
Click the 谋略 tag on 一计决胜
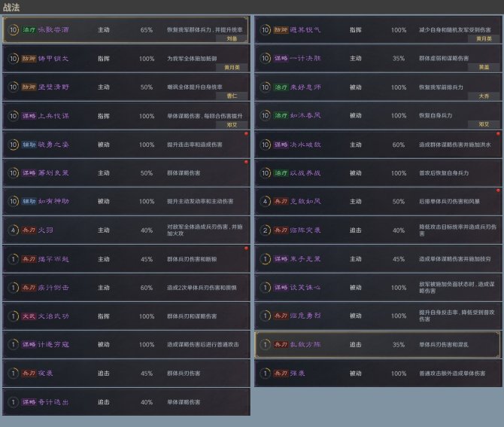(280, 59)
